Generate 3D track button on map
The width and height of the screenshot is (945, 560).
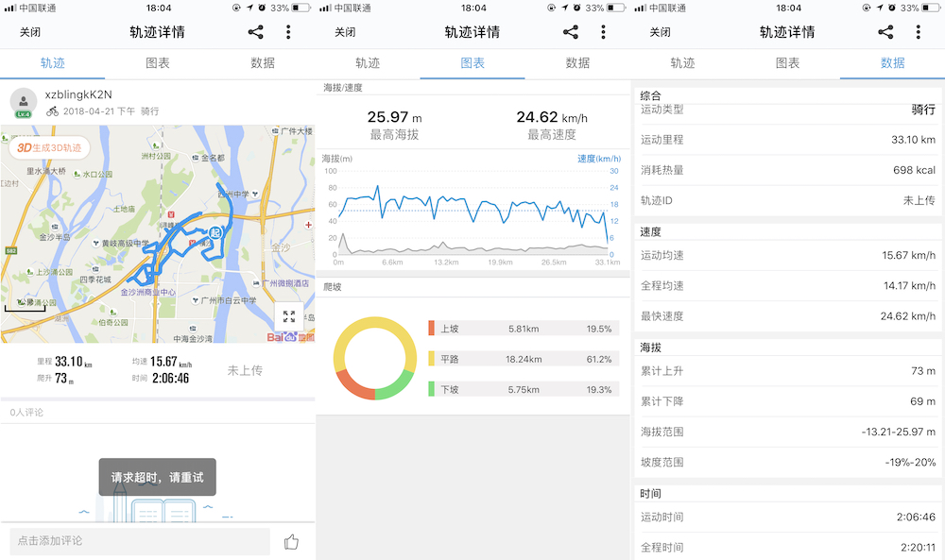[49, 147]
